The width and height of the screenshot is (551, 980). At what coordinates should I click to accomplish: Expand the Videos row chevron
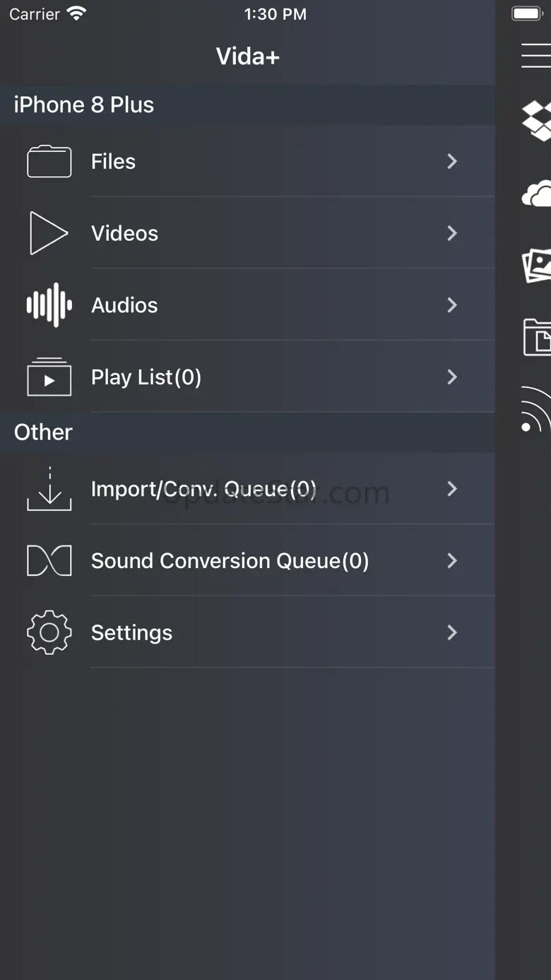pyautogui.click(x=452, y=233)
